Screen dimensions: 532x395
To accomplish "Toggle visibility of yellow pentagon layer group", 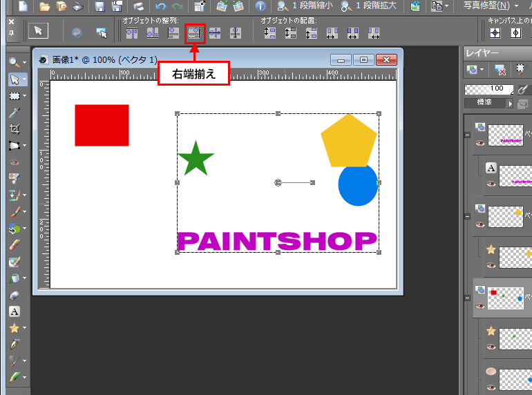I will tap(479, 224).
